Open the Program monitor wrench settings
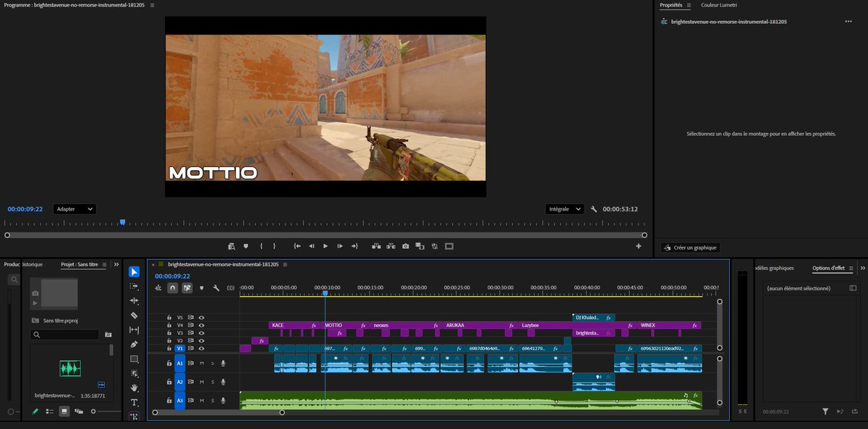Screen dimensions: 868x429 (x=594, y=209)
